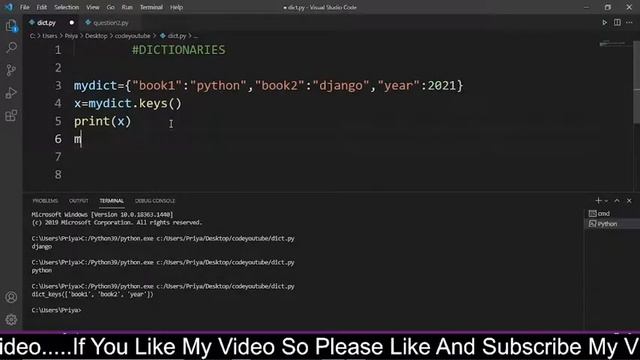Screen dimensions: 640x360
Task: Open the Help menu
Action: [176, 7]
